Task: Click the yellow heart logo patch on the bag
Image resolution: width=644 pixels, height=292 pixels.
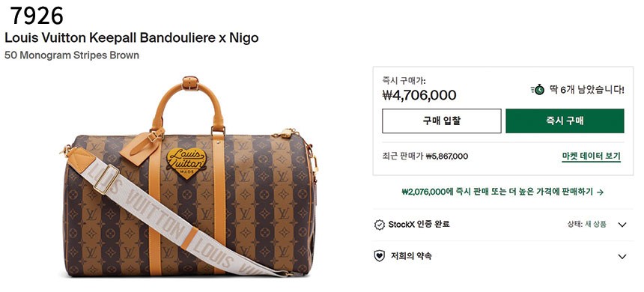Action: 186,163
